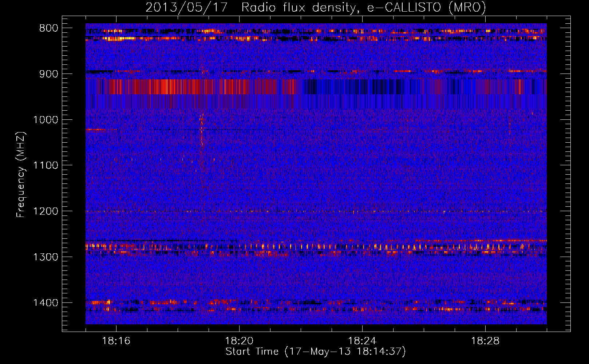Viewport: 589px width, 364px height.
Task: Click the 1400 frequency tick label
Action: click(x=46, y=303)
